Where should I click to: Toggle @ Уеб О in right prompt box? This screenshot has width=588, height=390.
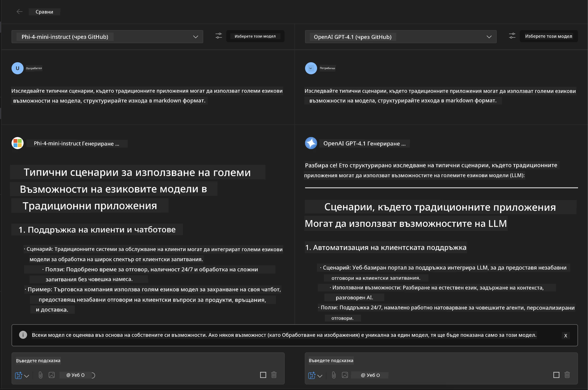click(370, 375)
